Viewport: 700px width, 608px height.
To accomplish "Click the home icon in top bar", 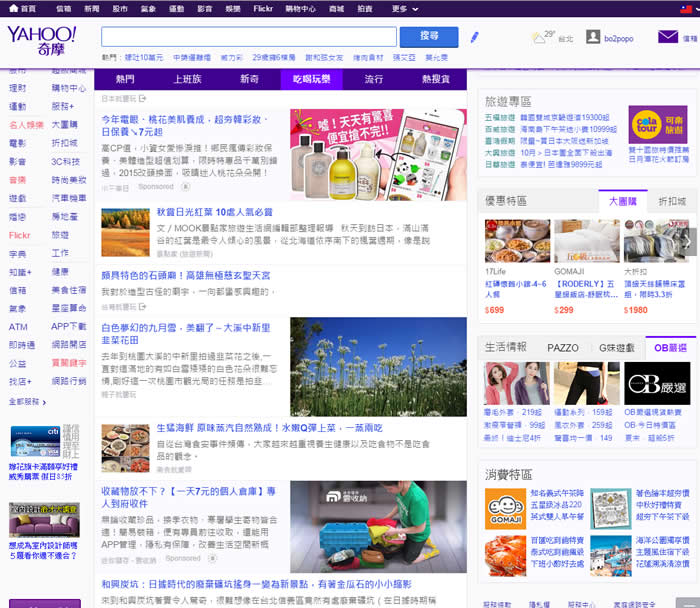I will (x=11, y=7).
